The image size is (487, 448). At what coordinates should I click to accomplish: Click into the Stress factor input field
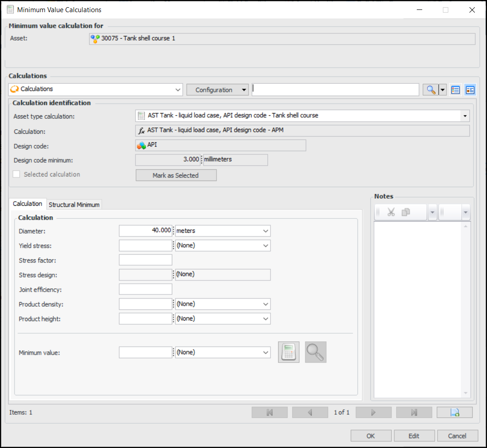click(x=145, y=260)
